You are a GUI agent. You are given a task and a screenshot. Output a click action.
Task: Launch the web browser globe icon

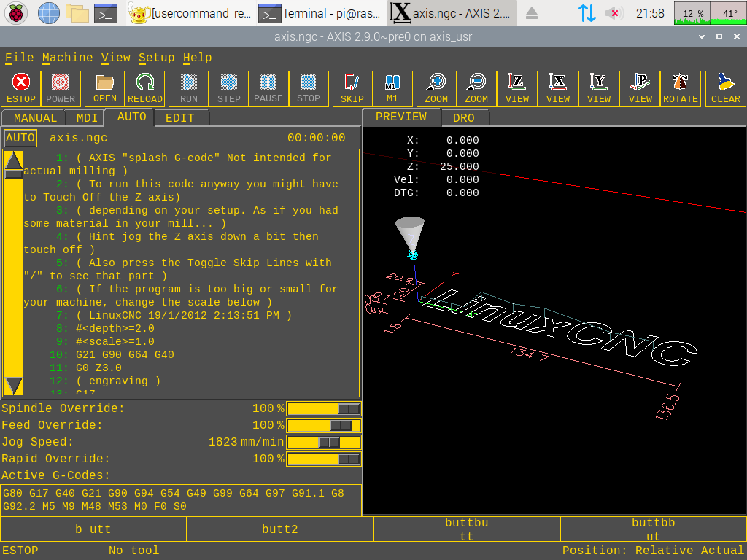click(48, 13)
